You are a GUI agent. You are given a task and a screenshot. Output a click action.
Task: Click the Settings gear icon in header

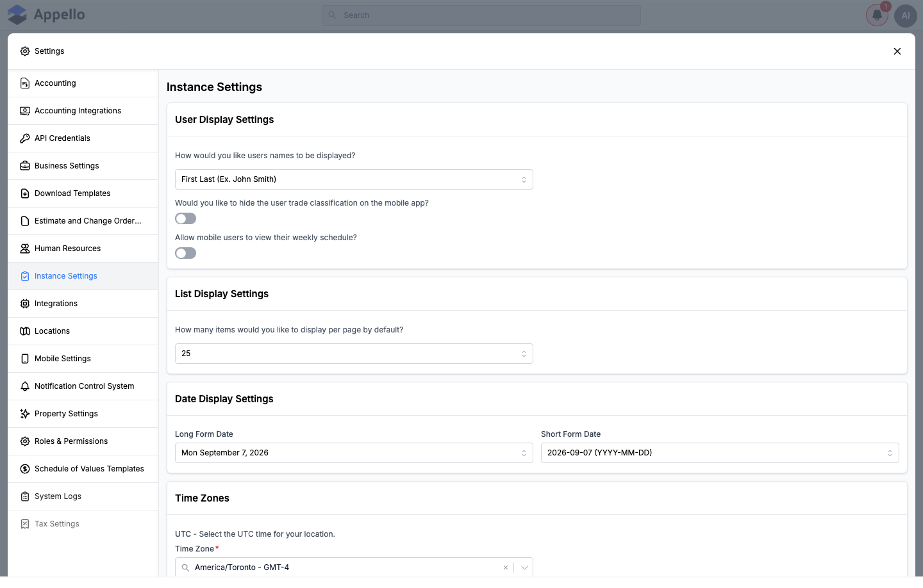coord(25,51)
